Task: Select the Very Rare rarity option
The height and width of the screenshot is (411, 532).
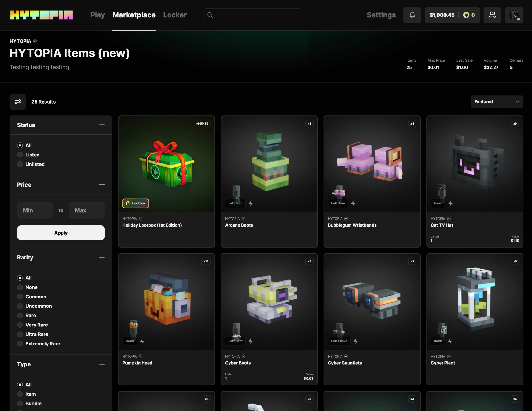Action: [x=20, y=325]
